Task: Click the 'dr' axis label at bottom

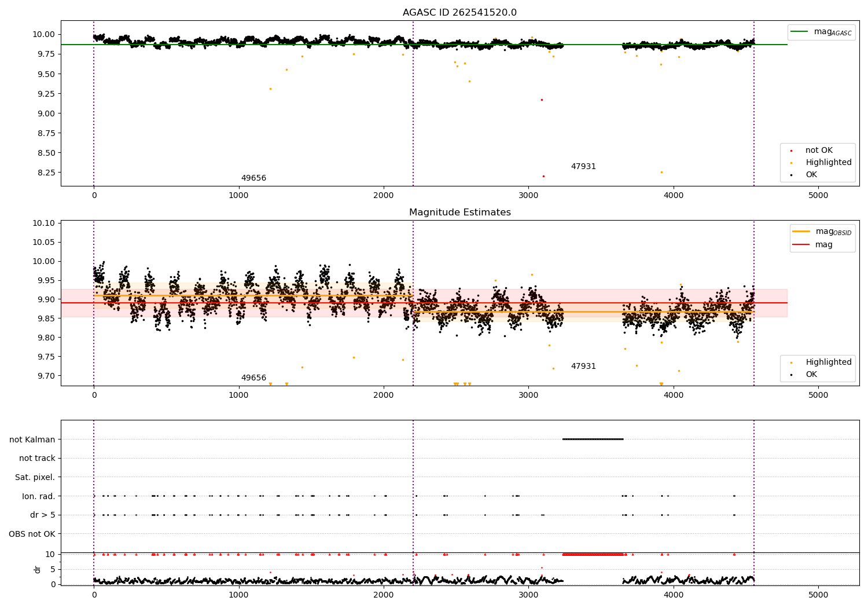Action: click(38, 569)
